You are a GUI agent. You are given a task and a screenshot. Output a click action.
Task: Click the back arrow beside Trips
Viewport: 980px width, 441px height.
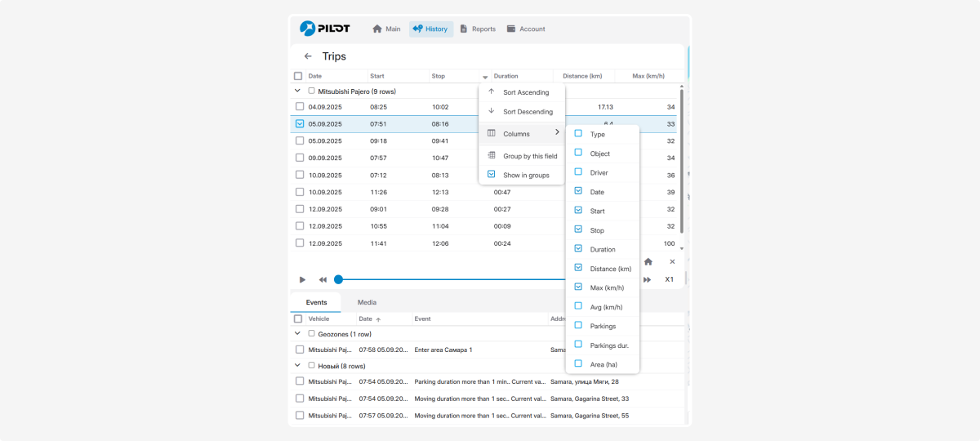(x=308, y=56)
